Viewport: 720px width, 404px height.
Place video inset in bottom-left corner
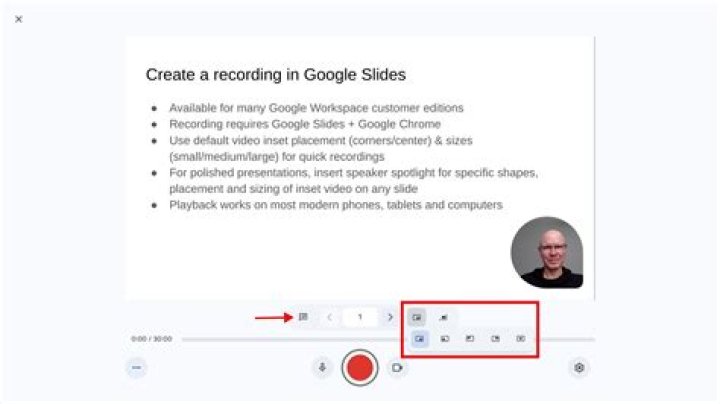(x=445, y=339)
